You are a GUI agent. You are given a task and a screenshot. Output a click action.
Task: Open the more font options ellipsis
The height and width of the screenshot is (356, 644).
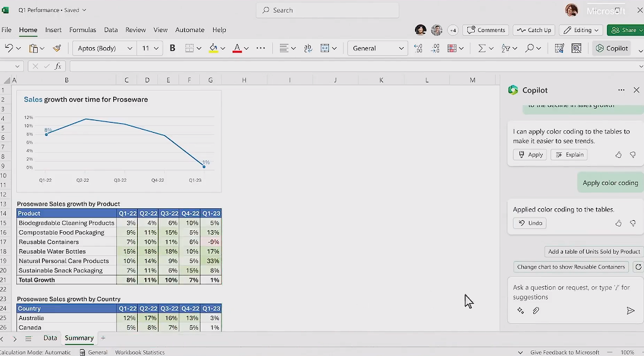(x=260, y=48)
